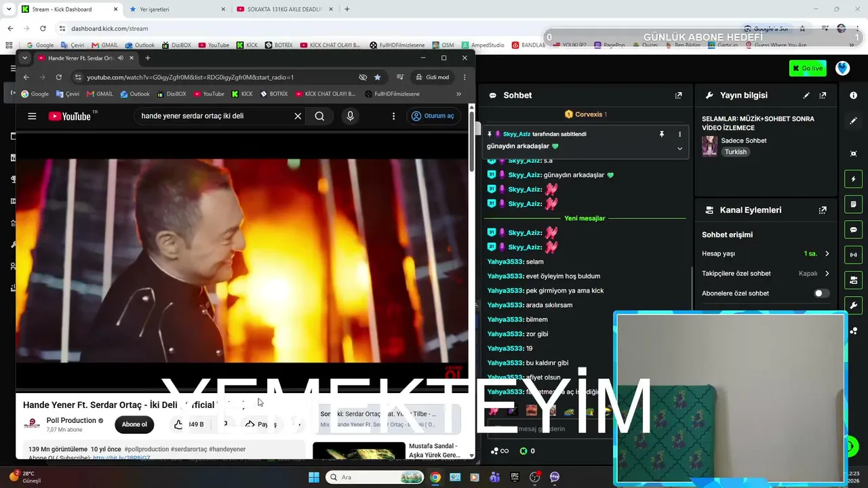
Task: Click the lightning bolt sidebar icon
Action: 853,179
